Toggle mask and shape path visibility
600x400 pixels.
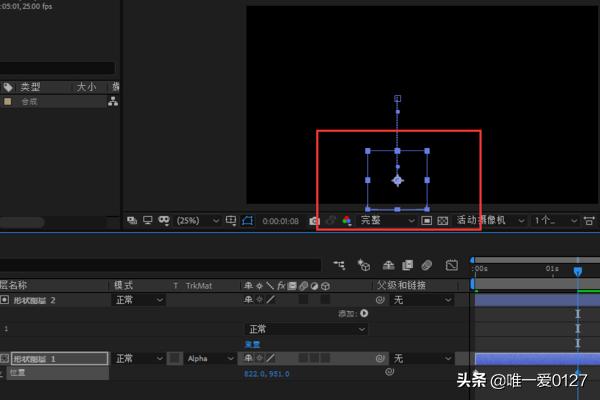[x=248, y=220]
